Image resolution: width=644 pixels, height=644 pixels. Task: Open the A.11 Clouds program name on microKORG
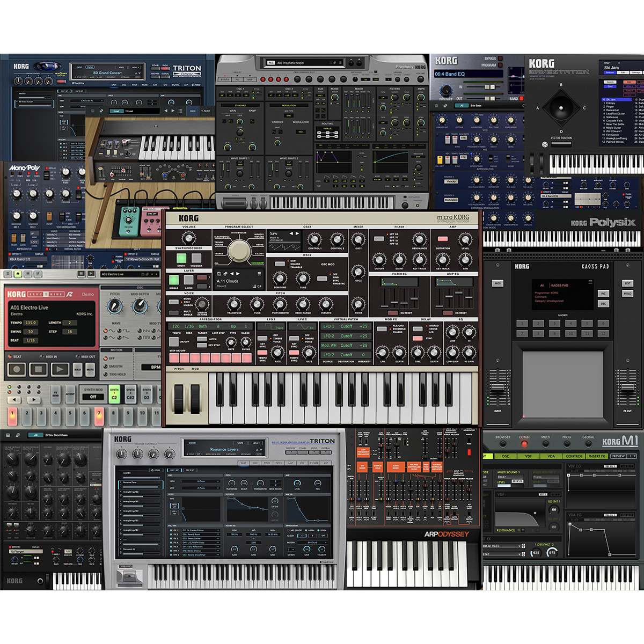coord(228,281)
